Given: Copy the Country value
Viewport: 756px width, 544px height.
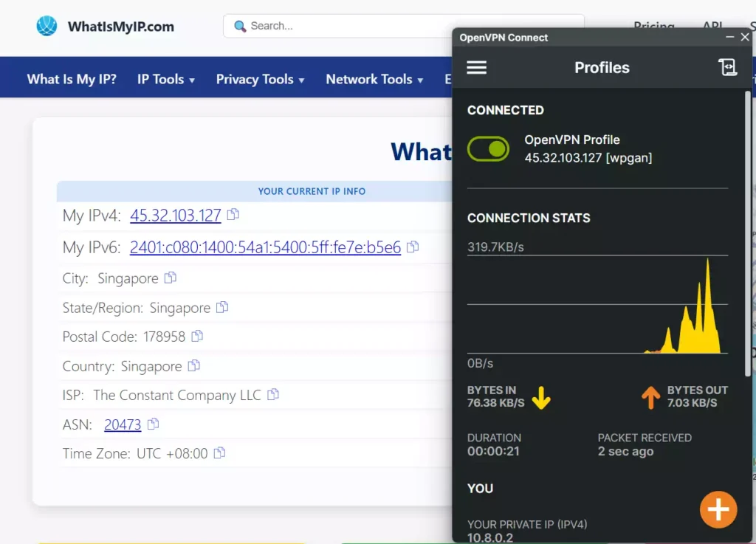Looking at the screenshot, I should [x=194, y=365].
